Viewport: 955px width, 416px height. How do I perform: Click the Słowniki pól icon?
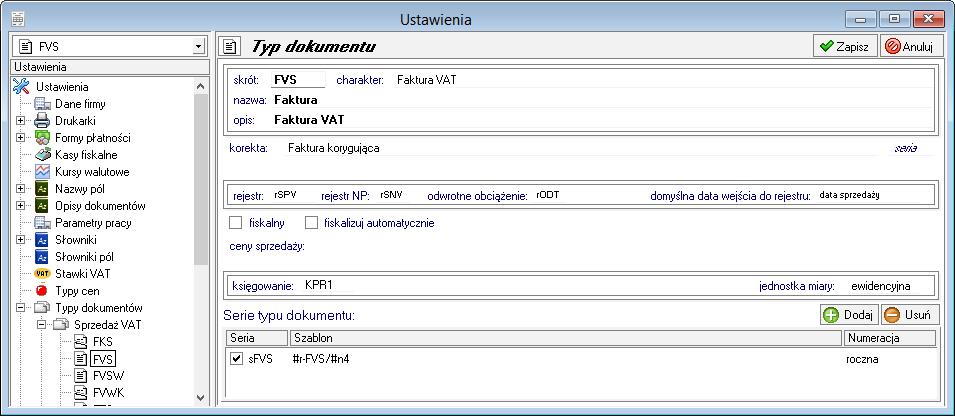[43, 257]
